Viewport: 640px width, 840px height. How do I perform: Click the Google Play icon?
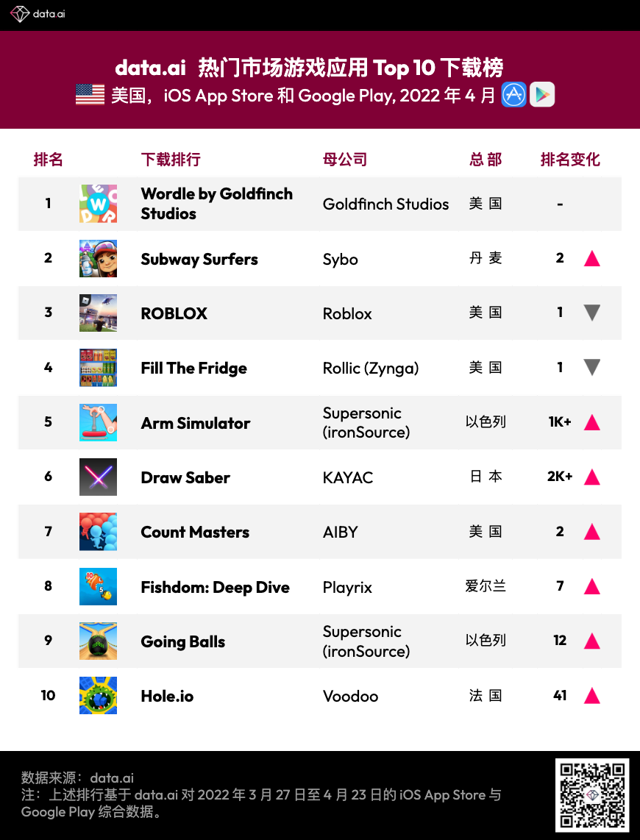542,95
